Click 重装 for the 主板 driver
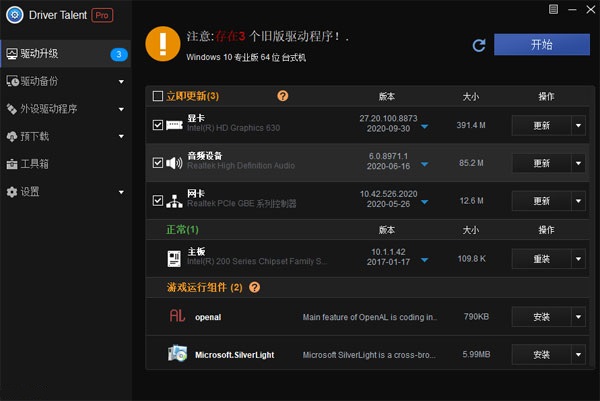Image resolution: width=600 pixels, height=401 pixels. coord(541,259)
